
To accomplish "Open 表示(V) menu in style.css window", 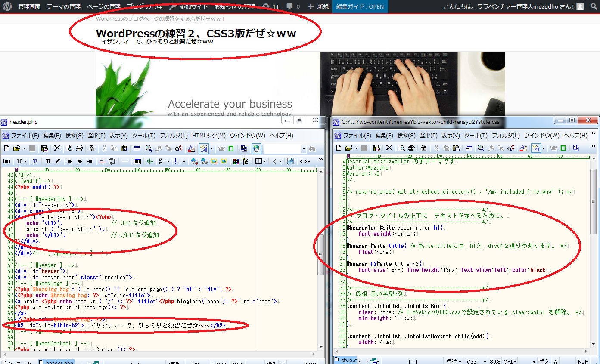I will [x=451, y=136].
